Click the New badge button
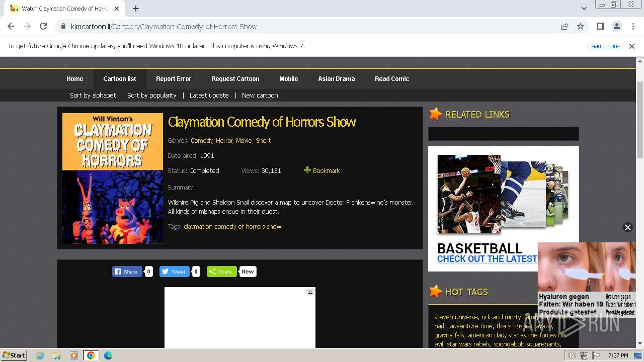 point(248,271)
